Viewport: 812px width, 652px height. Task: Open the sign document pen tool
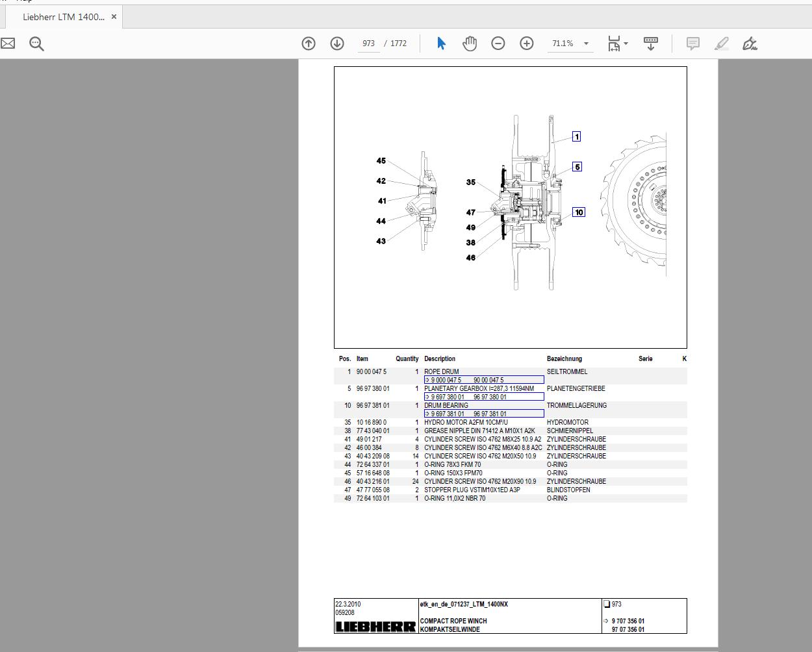point(750,44)
